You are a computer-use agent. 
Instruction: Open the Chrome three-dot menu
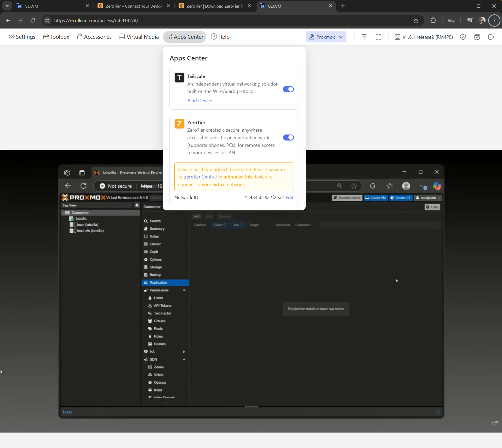point(494,20)
